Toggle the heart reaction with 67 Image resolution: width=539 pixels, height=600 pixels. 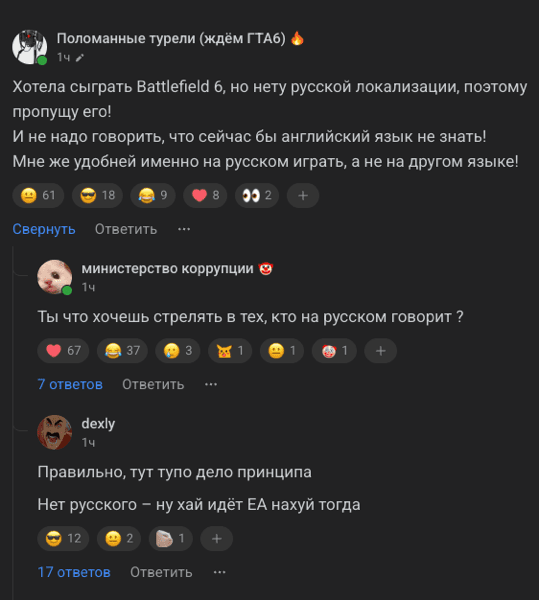pos(63,351)
